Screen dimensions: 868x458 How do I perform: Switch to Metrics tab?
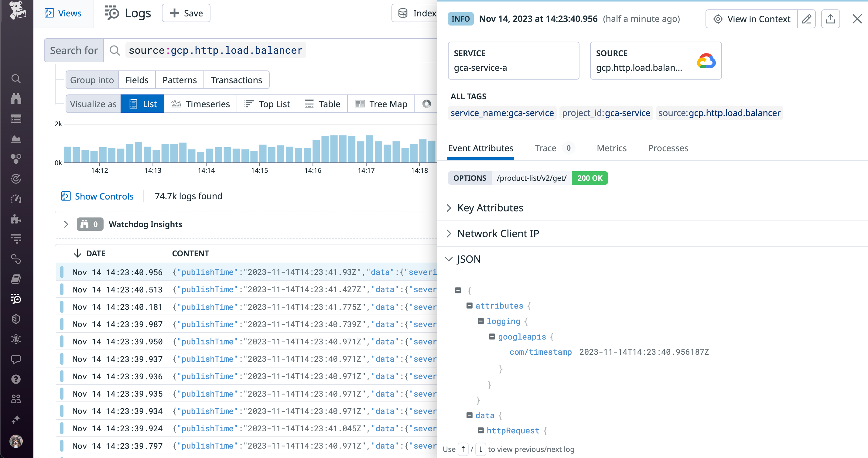point(612,148)
